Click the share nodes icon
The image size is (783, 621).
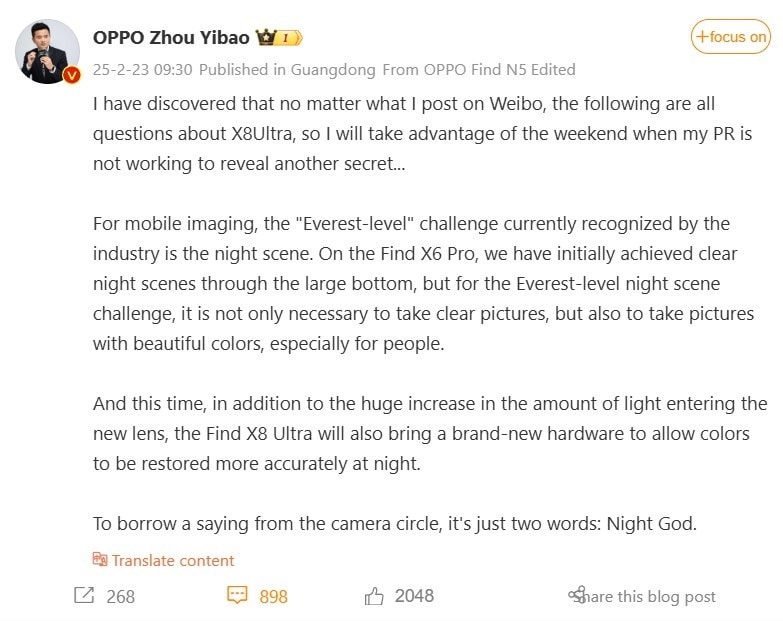click(576, 596)
